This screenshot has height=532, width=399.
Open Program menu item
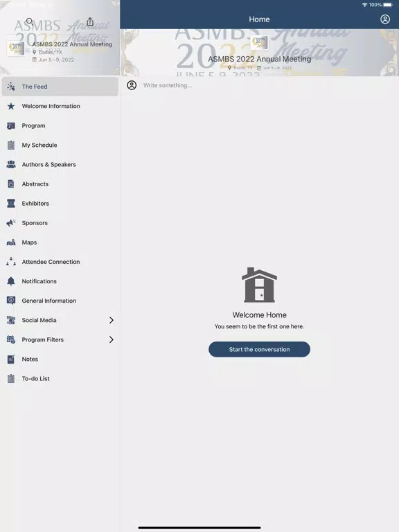click(60, 125)
